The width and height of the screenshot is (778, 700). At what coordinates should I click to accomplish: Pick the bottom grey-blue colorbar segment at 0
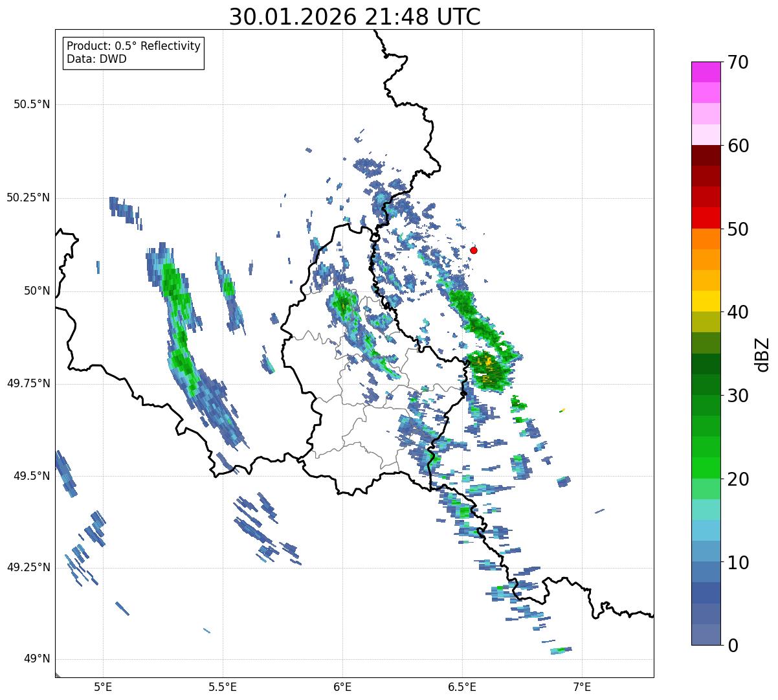[706, 634]
